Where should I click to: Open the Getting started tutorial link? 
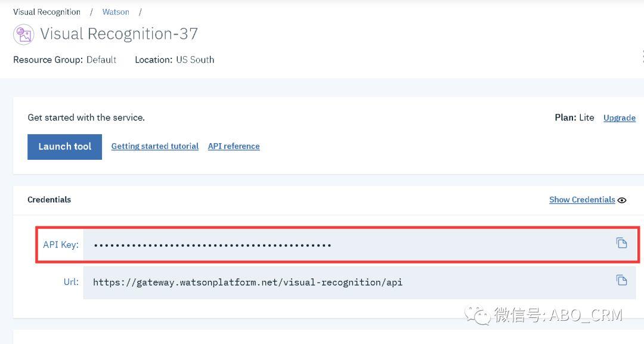[x=155, y=146]
